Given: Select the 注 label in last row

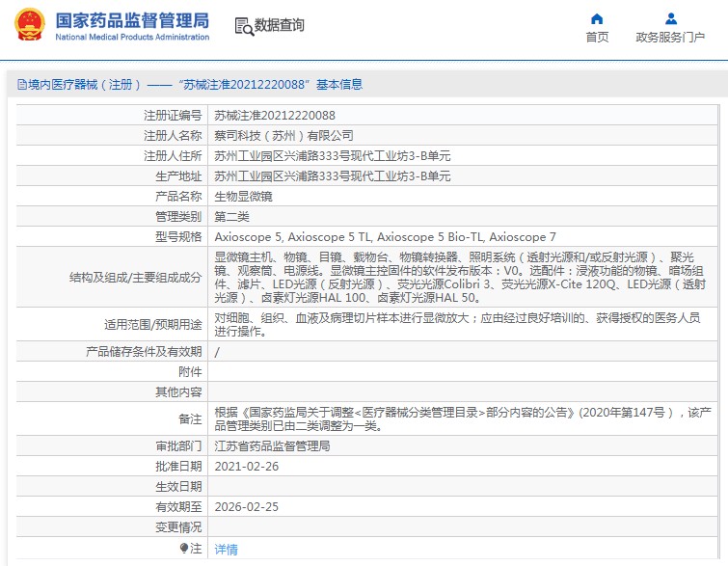Looking at the screenshot, I should pos(196,549).
